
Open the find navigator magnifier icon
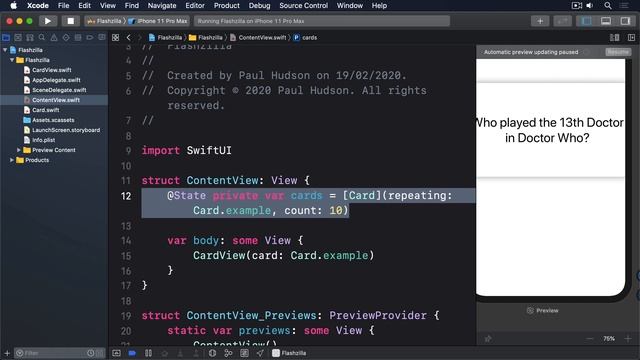click(x=42, y=38)
